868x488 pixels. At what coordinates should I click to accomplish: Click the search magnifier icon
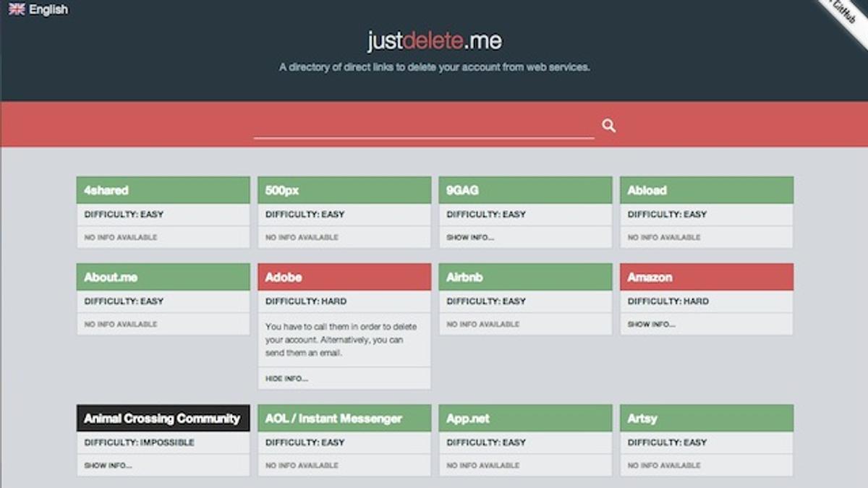pos(609,126)
